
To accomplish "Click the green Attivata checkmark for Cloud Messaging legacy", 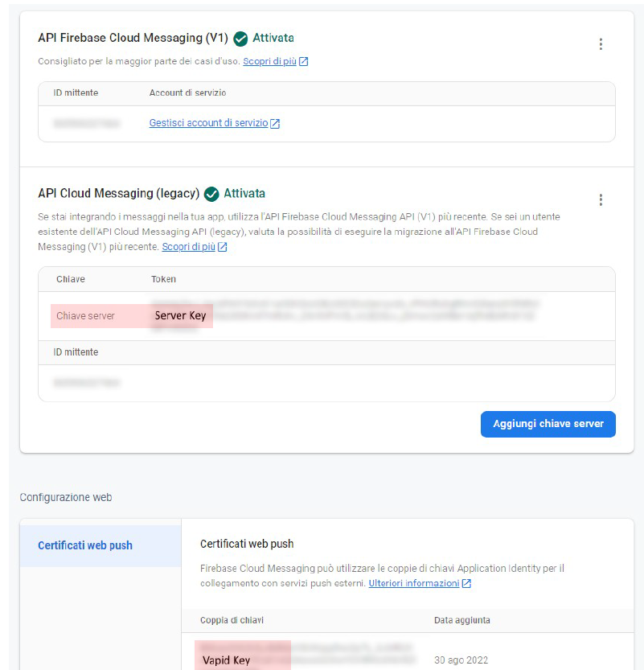I will (x=211, y=195).
